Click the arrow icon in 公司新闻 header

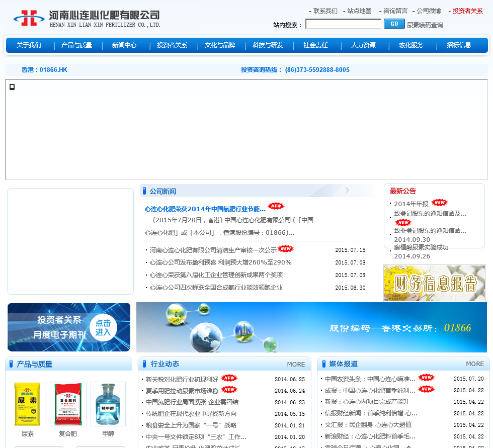(348, 190)
